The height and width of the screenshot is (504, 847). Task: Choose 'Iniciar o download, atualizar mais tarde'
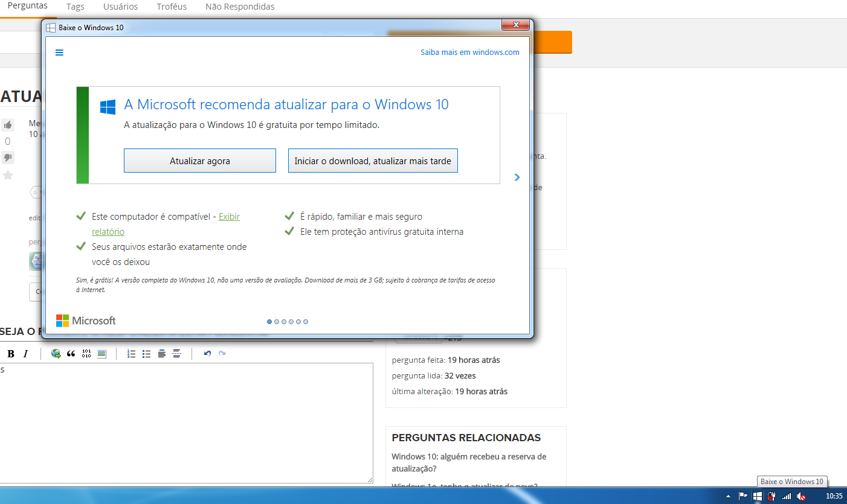[x=373, y=161]
